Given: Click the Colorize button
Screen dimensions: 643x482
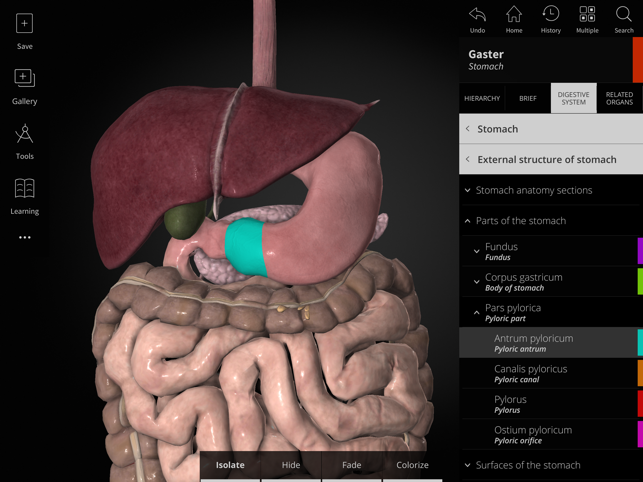Looking at the screenshot, I should [x=412, y=465].
